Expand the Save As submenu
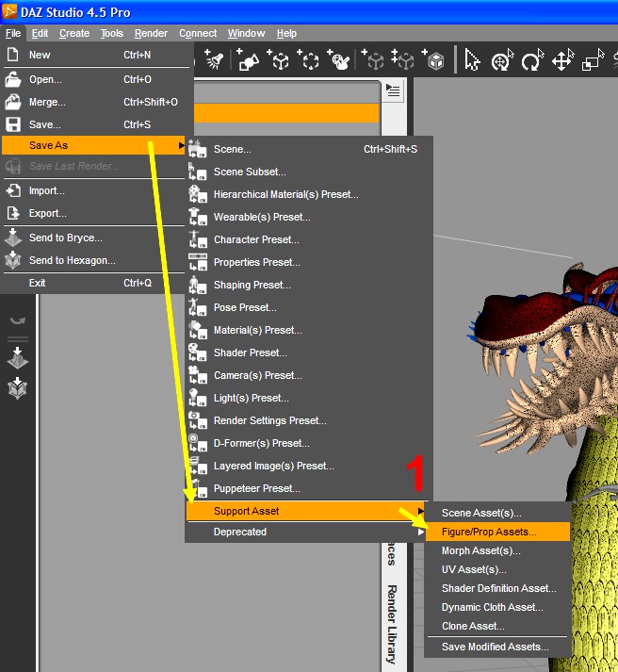The image size is (618, 672). click(x=94, y=145)
